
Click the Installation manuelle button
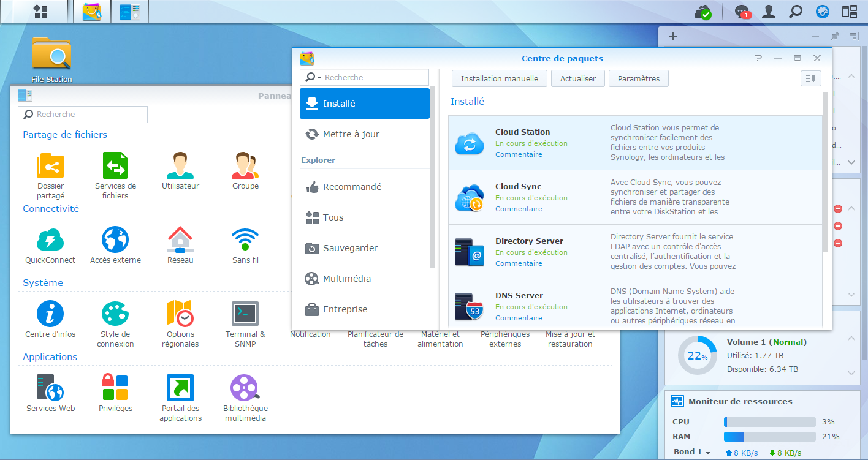(500, 78)
